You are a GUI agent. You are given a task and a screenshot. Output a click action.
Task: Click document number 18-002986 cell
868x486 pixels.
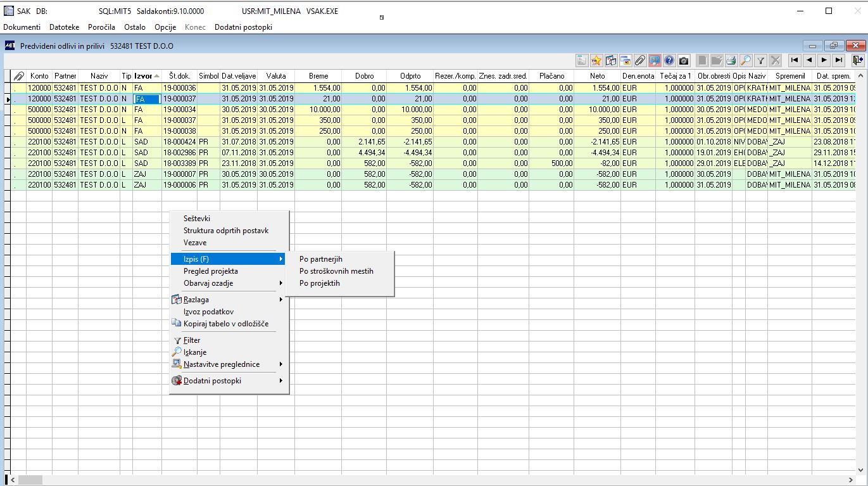[179, 153]
